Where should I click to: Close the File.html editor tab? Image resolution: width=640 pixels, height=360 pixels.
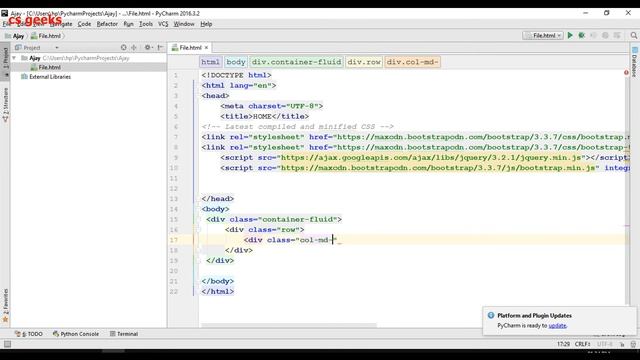(207, 48)
